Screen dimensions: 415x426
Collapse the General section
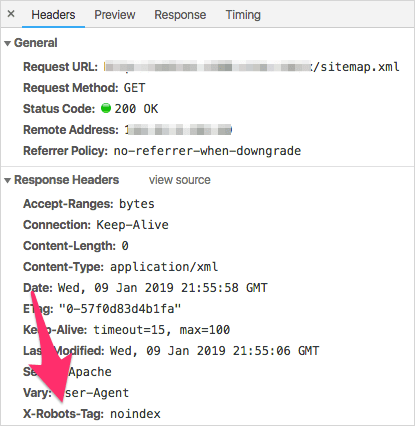(x=7, y=43)
